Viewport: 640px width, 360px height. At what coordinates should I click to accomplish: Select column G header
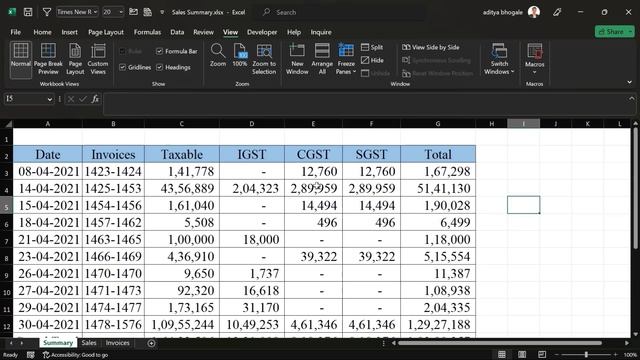(438, 124)
